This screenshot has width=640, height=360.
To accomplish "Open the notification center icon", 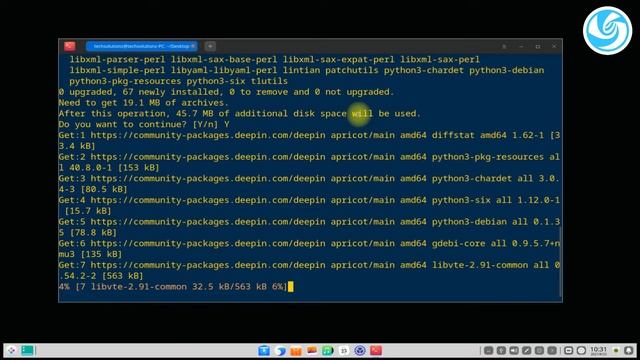I will [629, 350].
